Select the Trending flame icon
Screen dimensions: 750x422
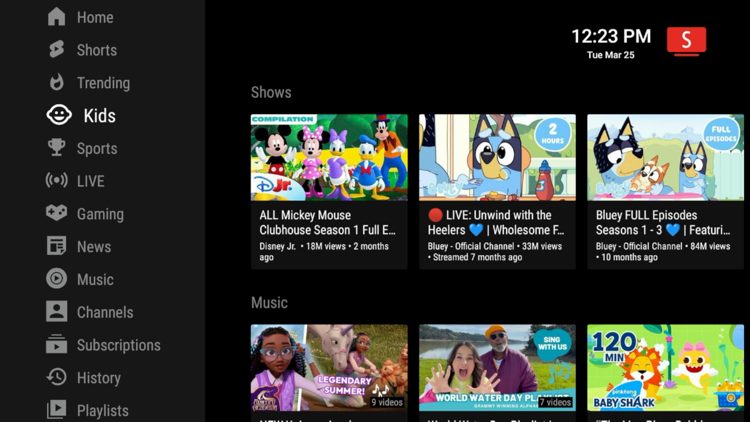[57, 83]
